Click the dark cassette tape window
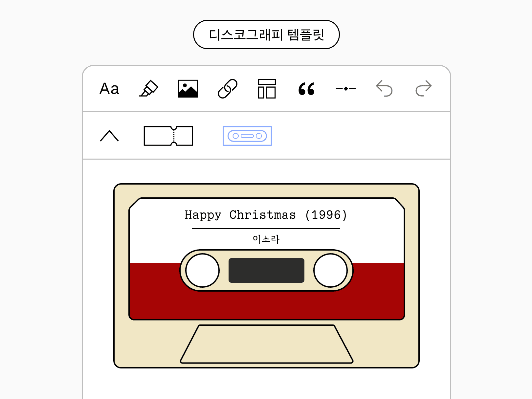532x399 pixels. (x=266, y=270)
